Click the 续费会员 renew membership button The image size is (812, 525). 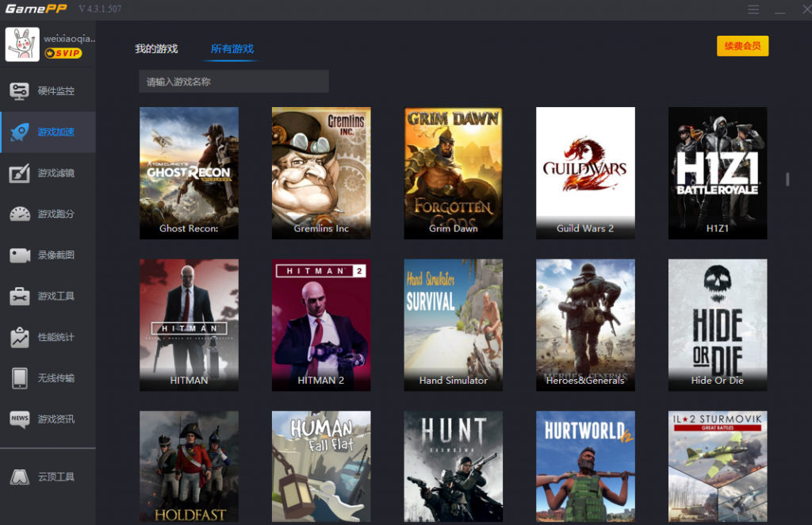(742, 46)
